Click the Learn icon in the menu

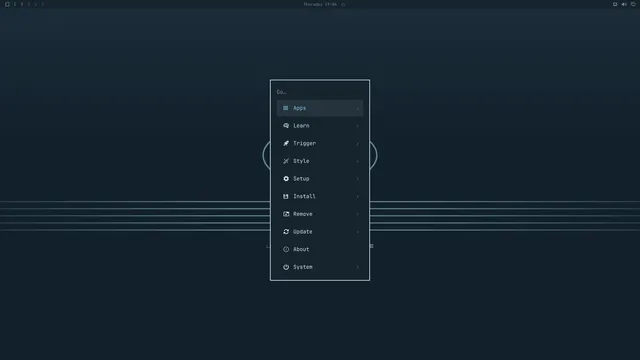[x=286, y=126]
